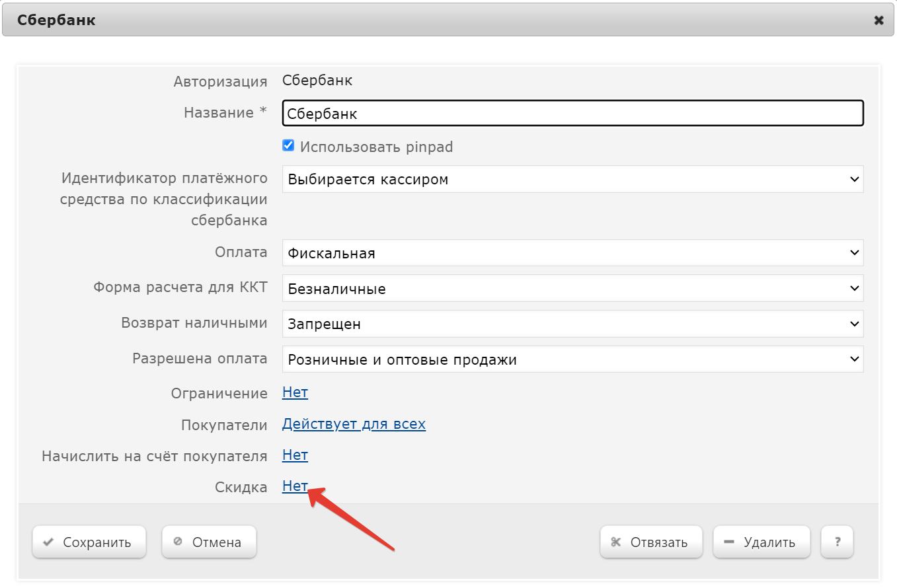Click the Сохранить button
897x588 pixels.
pos(89,542)
